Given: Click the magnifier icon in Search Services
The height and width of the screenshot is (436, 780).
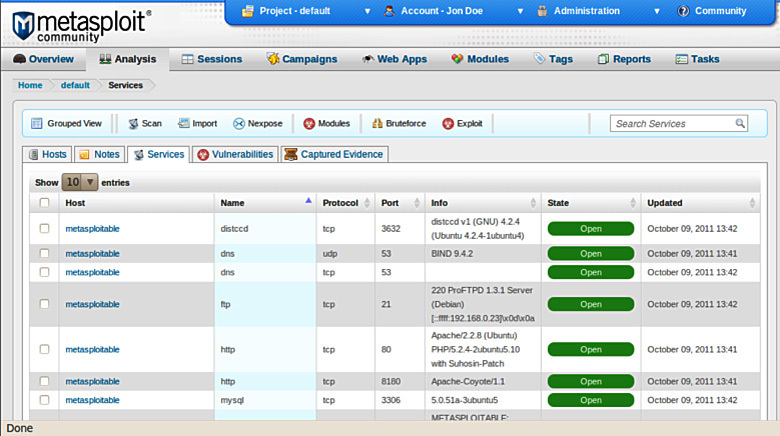Looking at the screenshot, I should (x=740, y=123).
